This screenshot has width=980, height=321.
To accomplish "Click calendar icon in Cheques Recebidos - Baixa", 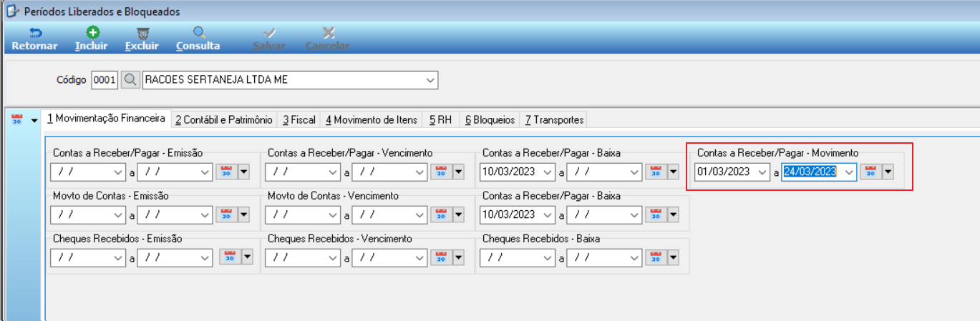I will (656, 257).
